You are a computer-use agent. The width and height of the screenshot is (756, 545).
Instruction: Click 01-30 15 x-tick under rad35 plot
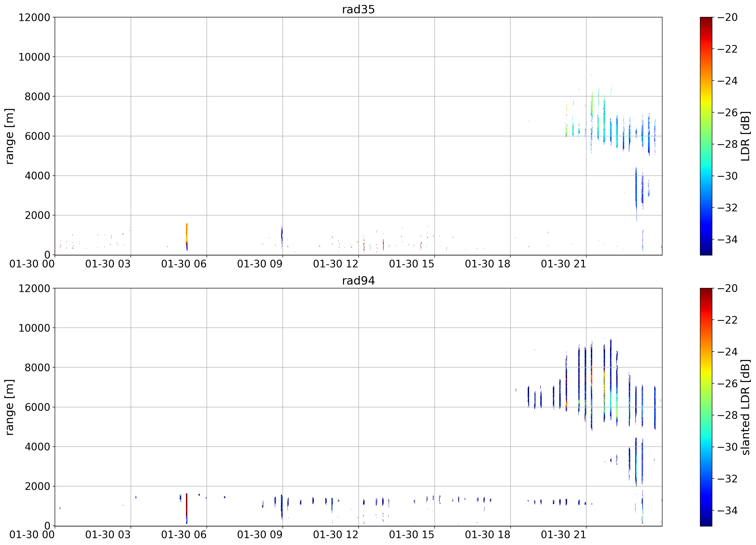[412, 264]
